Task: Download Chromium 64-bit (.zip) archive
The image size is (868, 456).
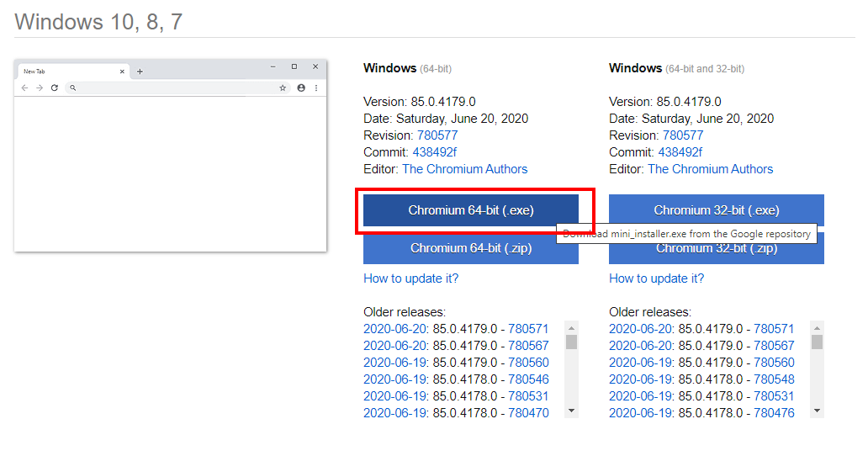Action: pyautogui.click(x=471, y=248)
